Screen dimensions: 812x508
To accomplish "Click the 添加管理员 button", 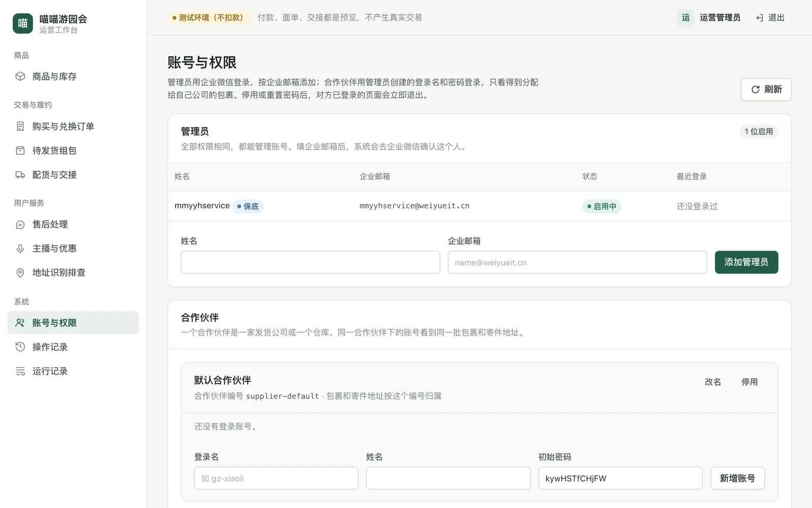I will (x=746, y=262).
